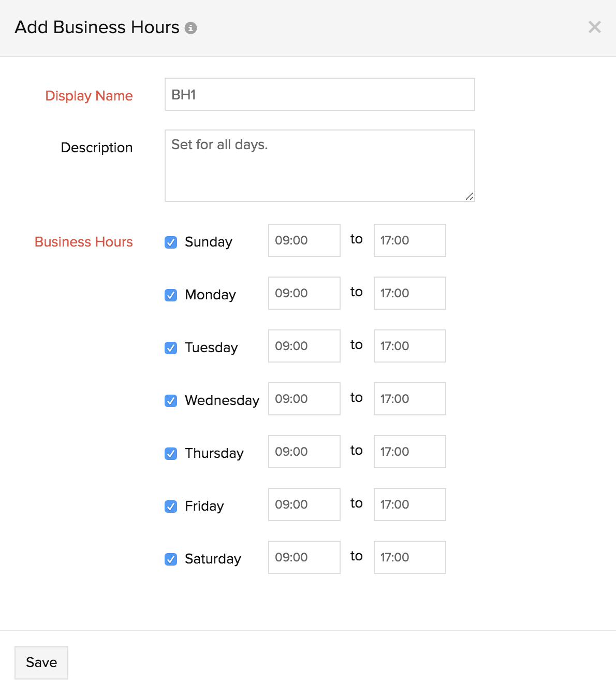Close the Add Business Hours dialog
The height and width of the screenshot is (694, 616).
click(594, 28)
